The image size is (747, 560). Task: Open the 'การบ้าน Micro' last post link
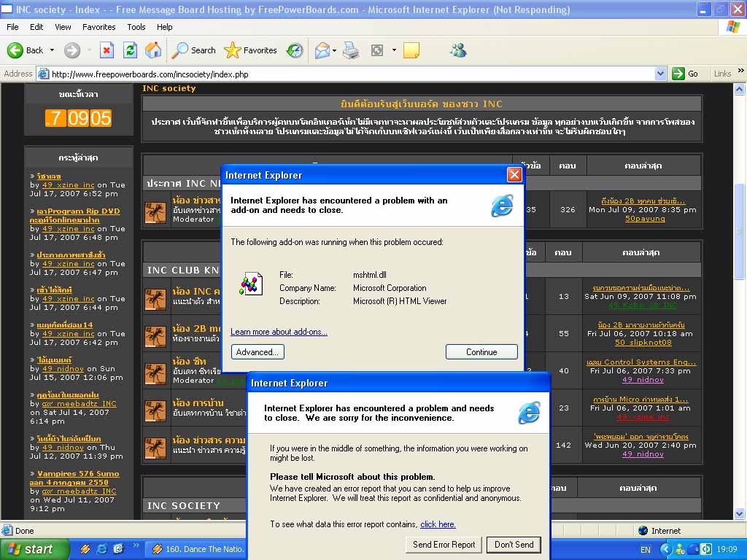pyautogui.click(x=640, y=400)
